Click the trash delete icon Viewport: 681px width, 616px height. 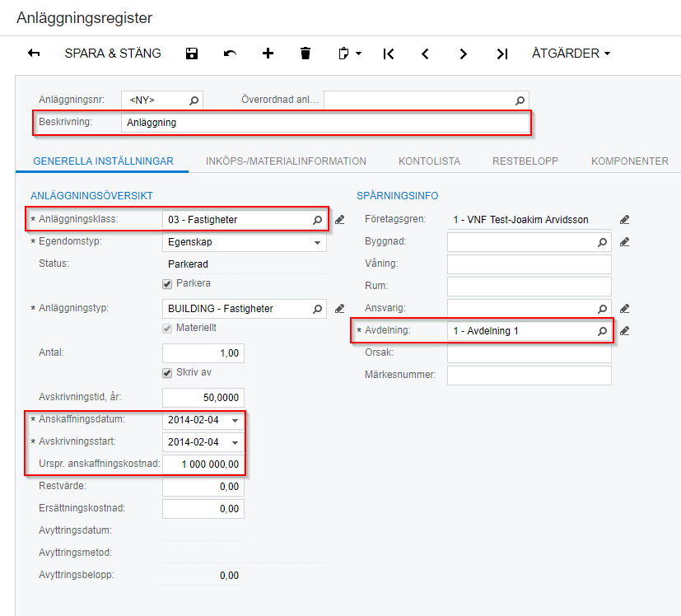pyautogui.click(x=306, y=54)
